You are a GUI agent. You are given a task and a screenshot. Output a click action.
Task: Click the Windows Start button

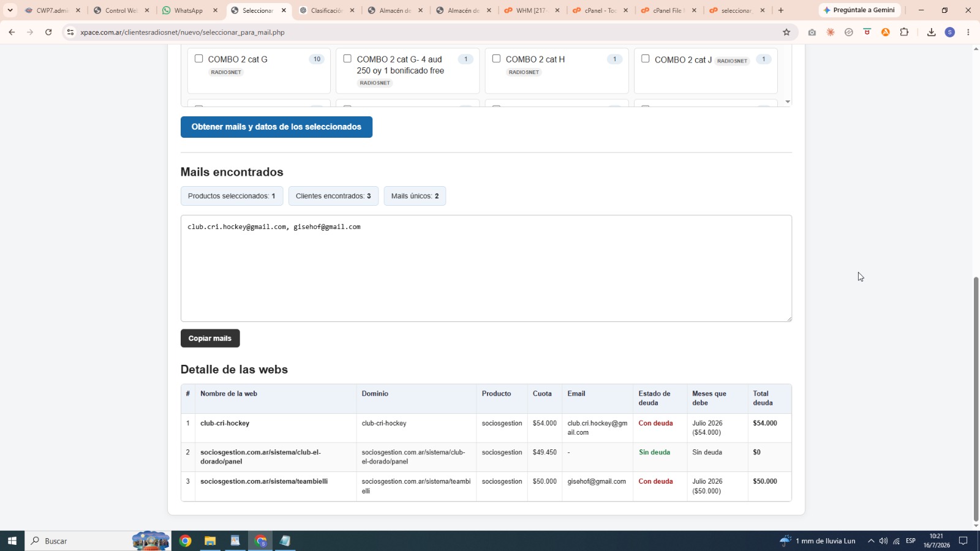pyautogui.click(x=12, y=541)
